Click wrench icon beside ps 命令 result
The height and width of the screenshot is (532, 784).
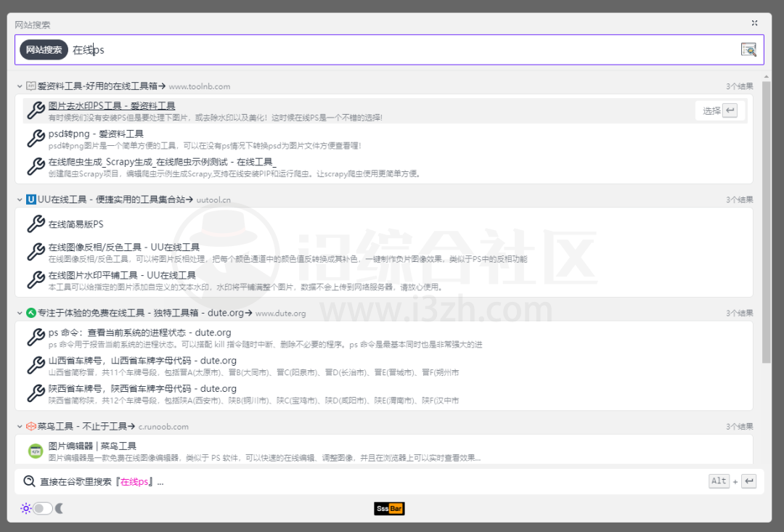(x=36, y=337)
